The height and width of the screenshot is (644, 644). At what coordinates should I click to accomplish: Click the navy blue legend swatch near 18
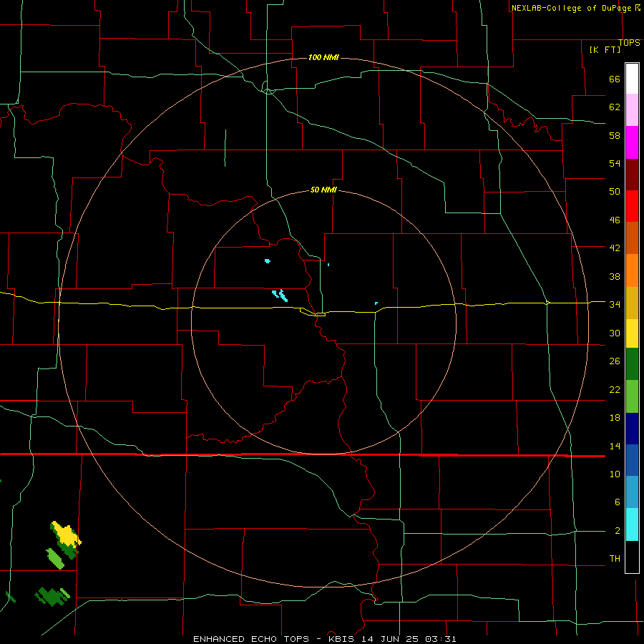click(x=632, y=429)
